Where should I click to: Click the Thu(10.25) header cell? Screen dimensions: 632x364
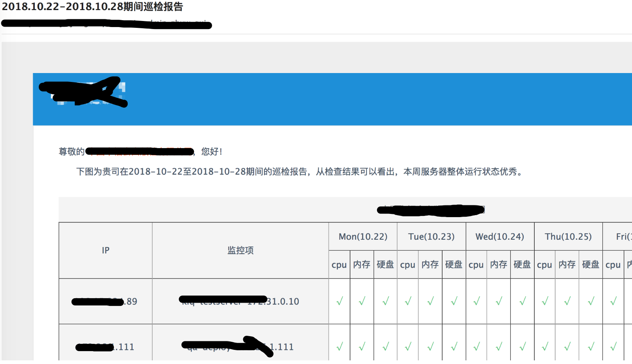click(x=568, y=236)
